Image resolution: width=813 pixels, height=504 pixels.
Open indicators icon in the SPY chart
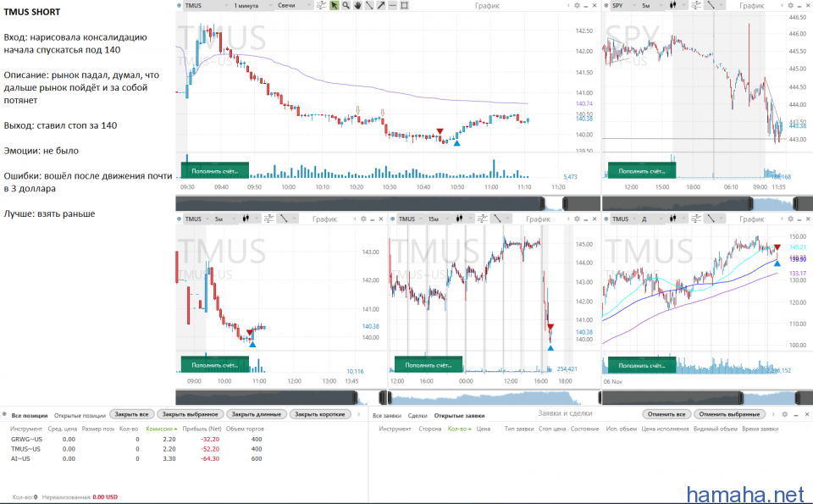(696, 5)
